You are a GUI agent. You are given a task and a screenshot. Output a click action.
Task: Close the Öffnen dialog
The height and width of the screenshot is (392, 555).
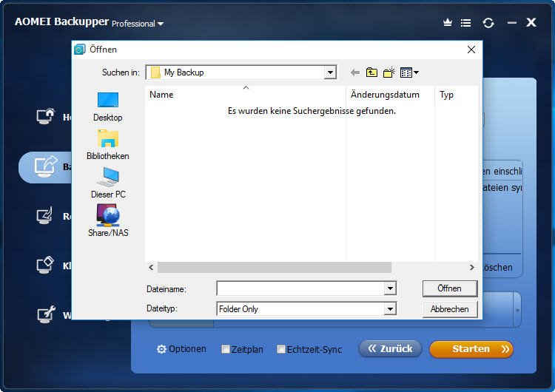[x=471, y=50]
